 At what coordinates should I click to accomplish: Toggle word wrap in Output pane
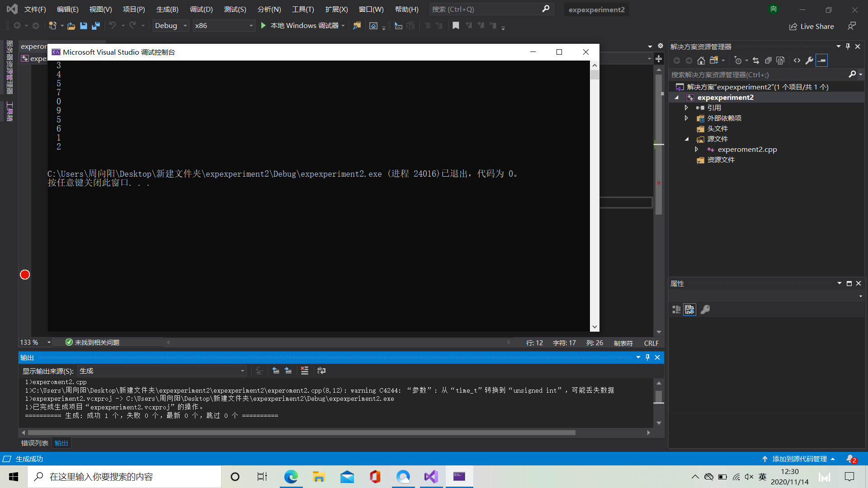(321, 371)
